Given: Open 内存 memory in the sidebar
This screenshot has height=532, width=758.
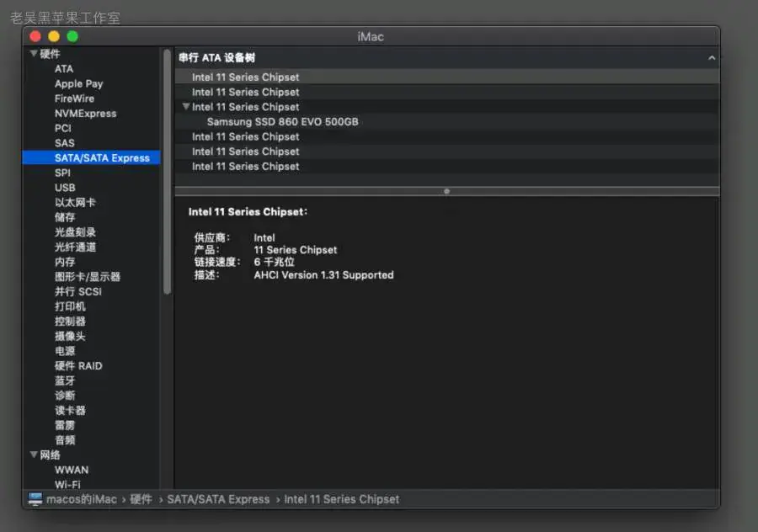Looking at the screenshot, I should 65,262.
